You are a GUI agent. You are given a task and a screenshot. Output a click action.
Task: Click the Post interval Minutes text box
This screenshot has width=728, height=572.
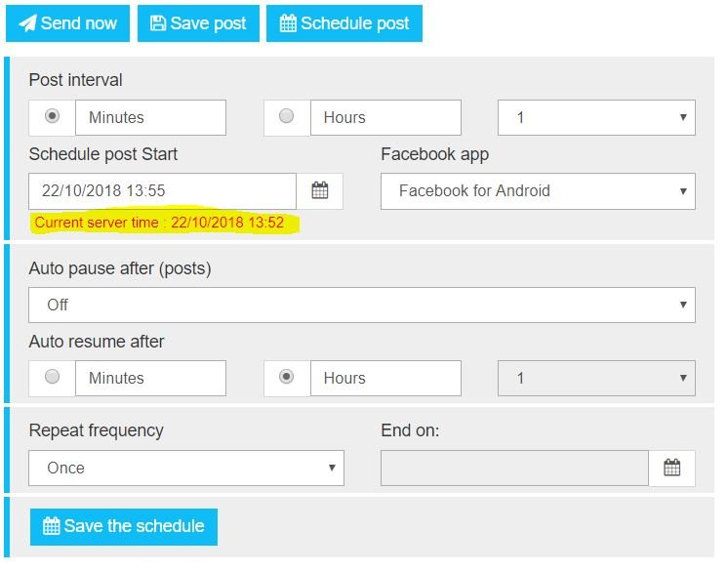click(x=150, y=117)
